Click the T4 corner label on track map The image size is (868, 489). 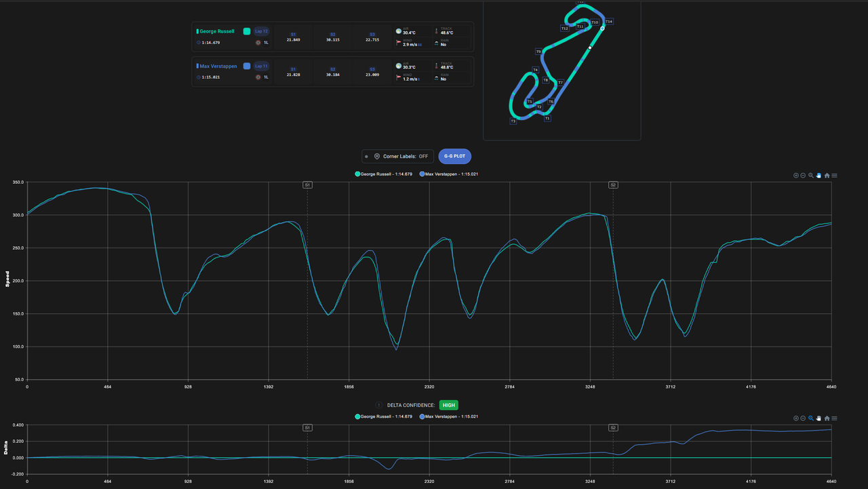(x=536, y=70)
